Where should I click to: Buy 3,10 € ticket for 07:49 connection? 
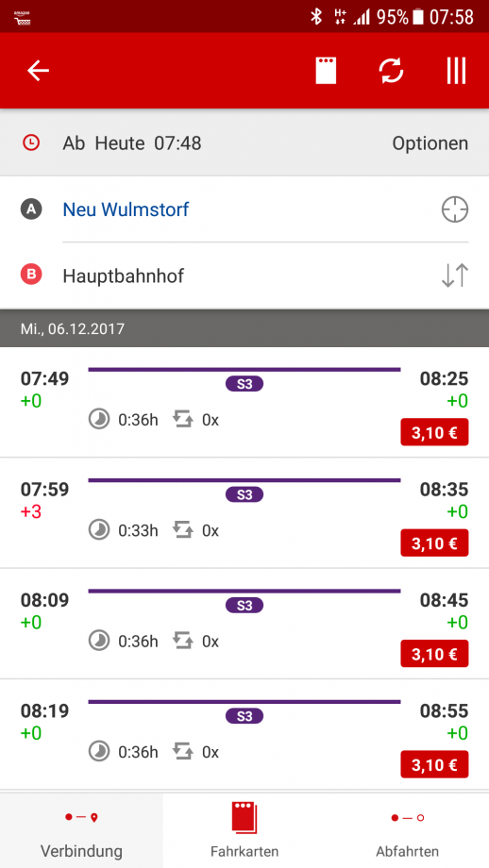click(x=435, y=432)
